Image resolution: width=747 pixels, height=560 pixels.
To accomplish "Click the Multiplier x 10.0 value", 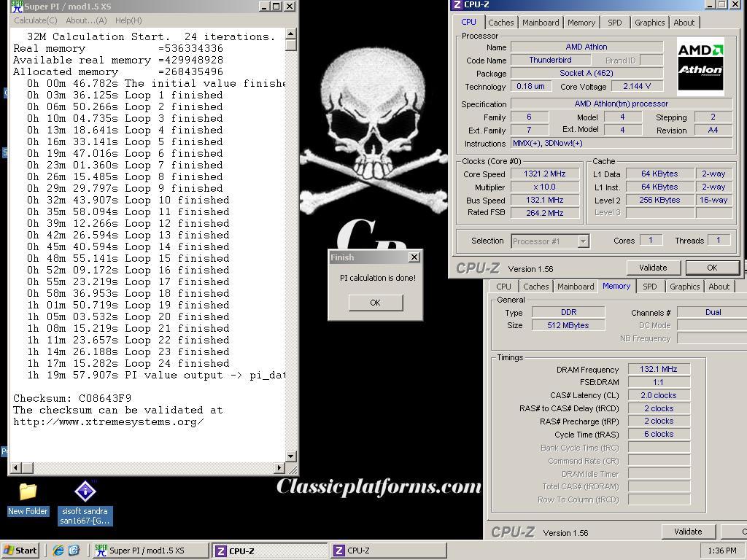I will pos(544,187).
